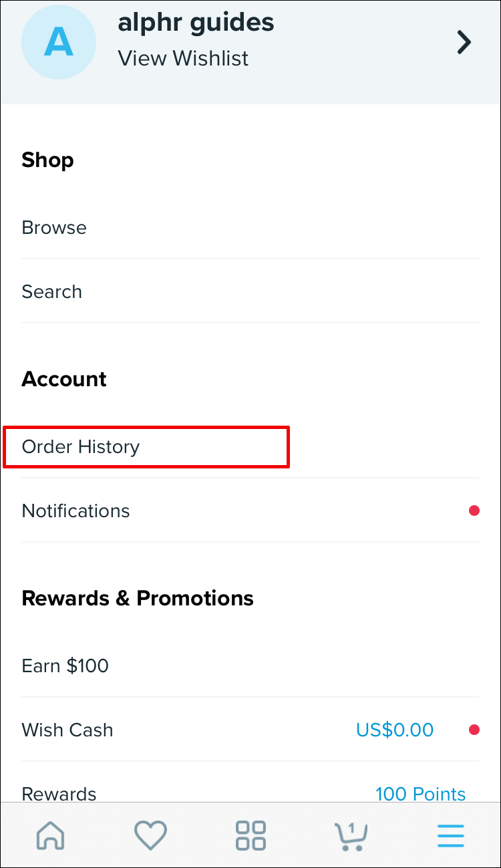Expand profile using the right chevron
Viewport: 501px width, 868px height.
point(464,42)
